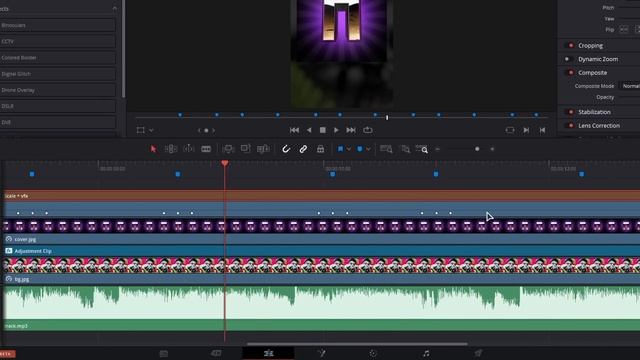Expand the Lens Correction inspector section

point(599,126)
